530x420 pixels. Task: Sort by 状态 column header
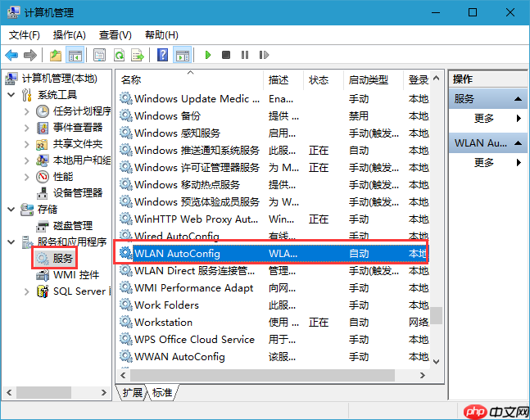324,79
